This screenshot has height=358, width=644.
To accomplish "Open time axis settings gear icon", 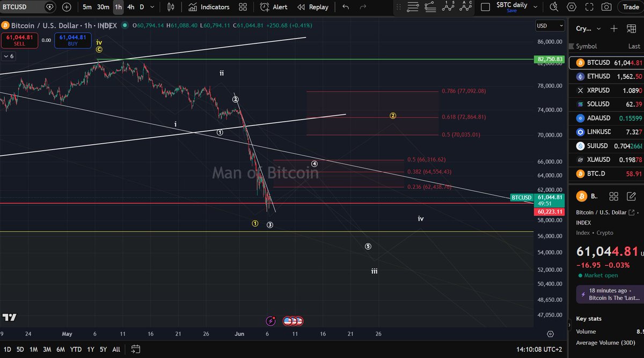I will 550,334.
